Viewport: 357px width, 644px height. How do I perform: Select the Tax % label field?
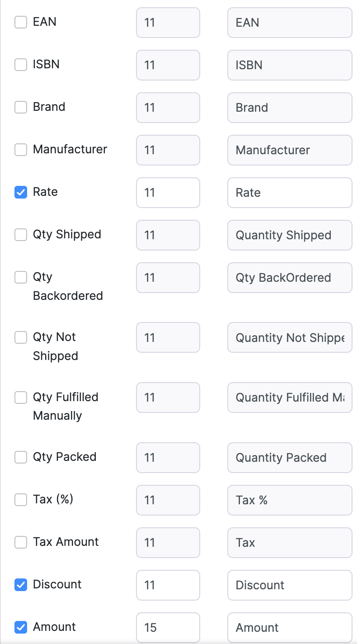pos(289,500)
